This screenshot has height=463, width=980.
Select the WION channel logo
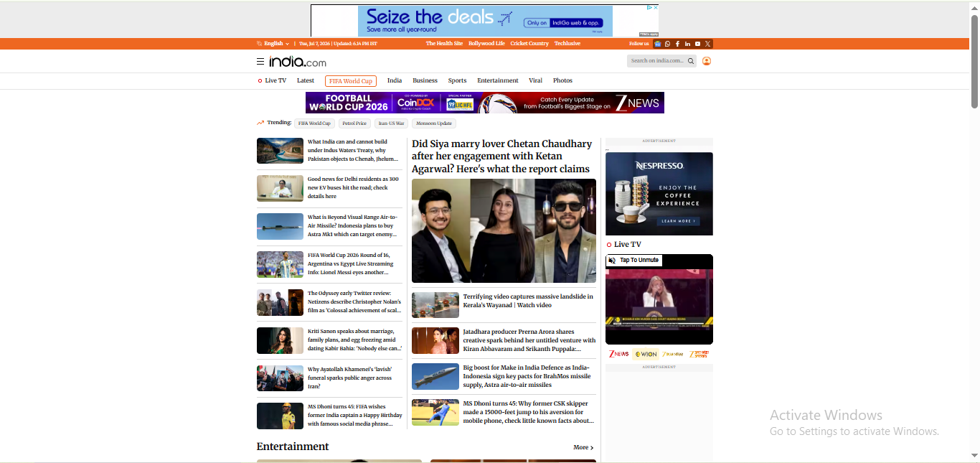click(x=646, y=354)
